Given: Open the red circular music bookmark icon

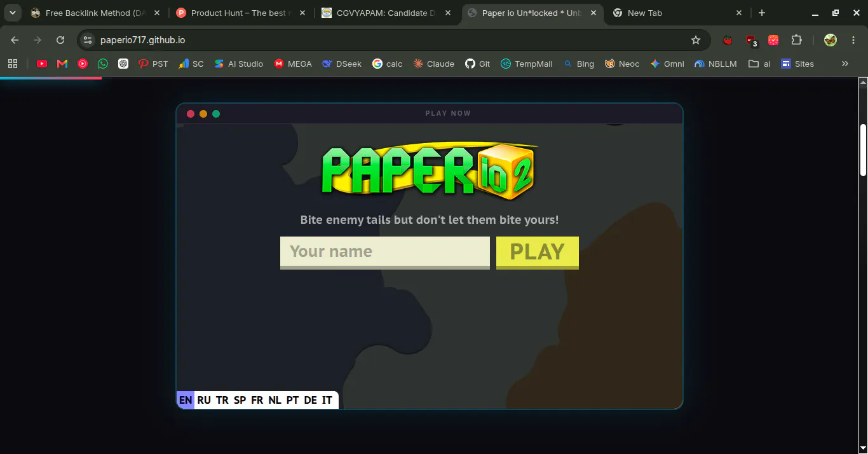Looking at the screenshot, I should click(83, 64).
